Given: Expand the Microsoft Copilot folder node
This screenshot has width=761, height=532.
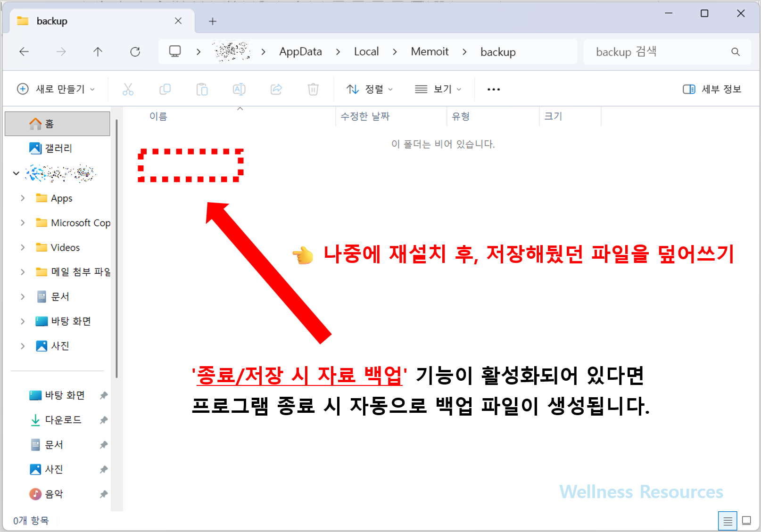Looking at the screenshot, I should pos(23,223).
